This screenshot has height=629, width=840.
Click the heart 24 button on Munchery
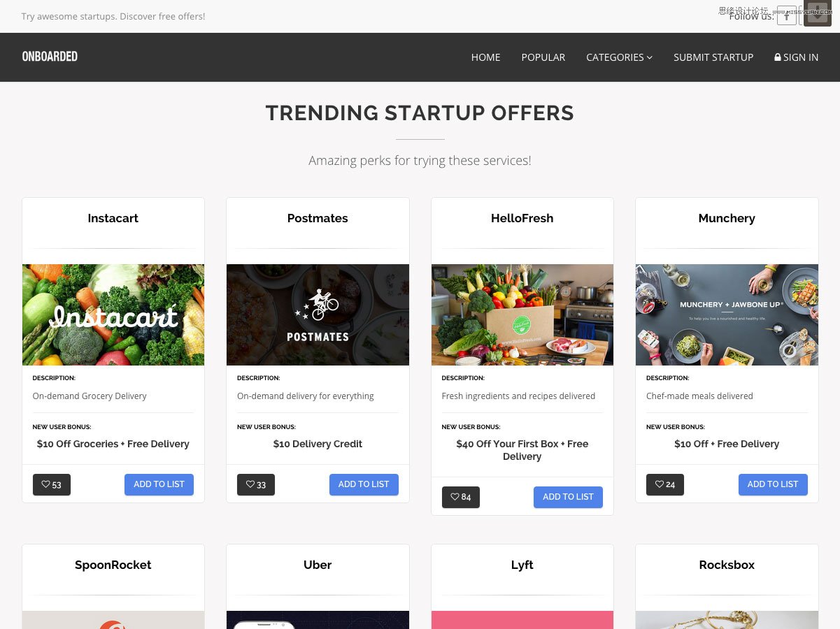(x=665, y=484)
